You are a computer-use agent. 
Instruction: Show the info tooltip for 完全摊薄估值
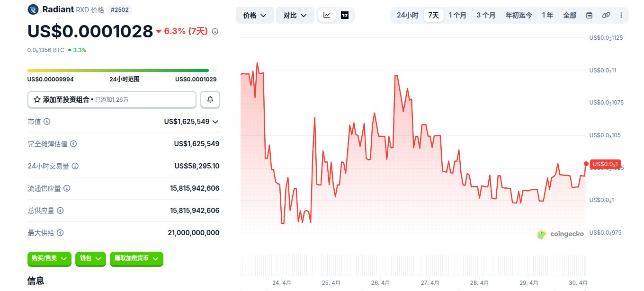(x=73, y=144)
